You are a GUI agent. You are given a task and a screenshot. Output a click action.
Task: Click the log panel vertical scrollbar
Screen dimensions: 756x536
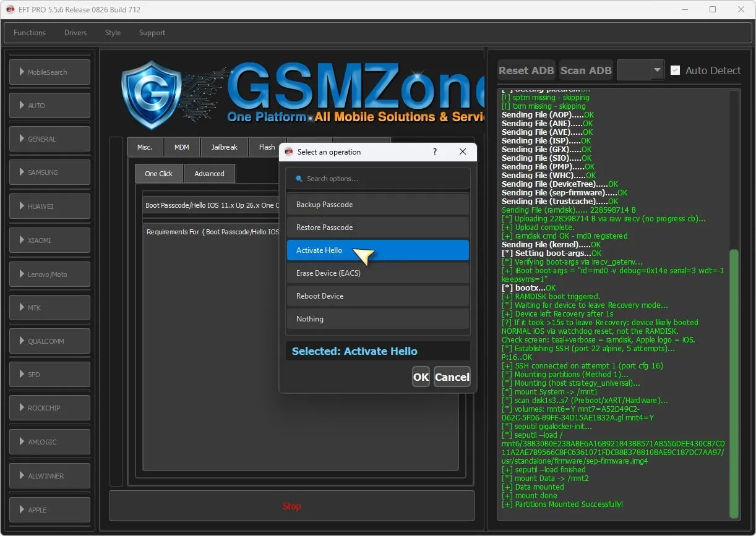click(734, 383)
